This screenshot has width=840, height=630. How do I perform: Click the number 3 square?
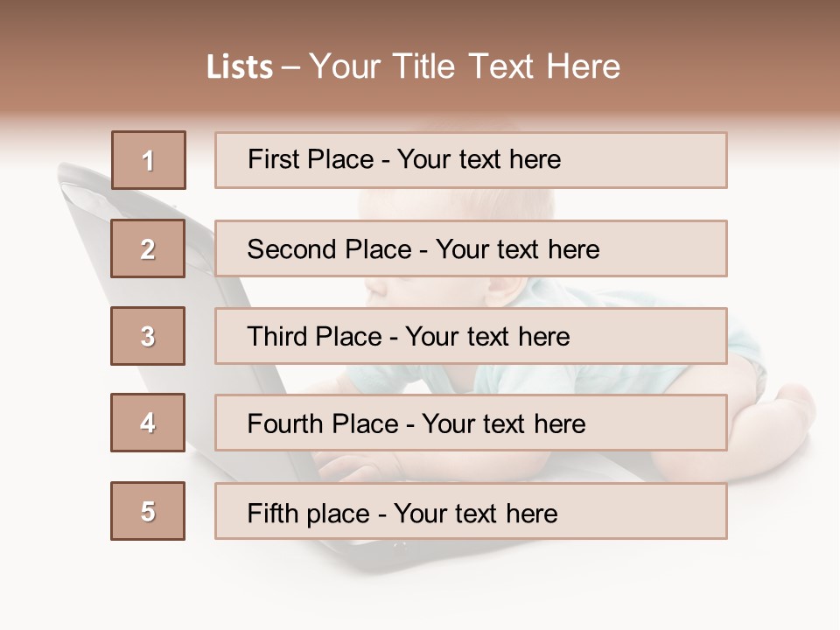(148, 336)
